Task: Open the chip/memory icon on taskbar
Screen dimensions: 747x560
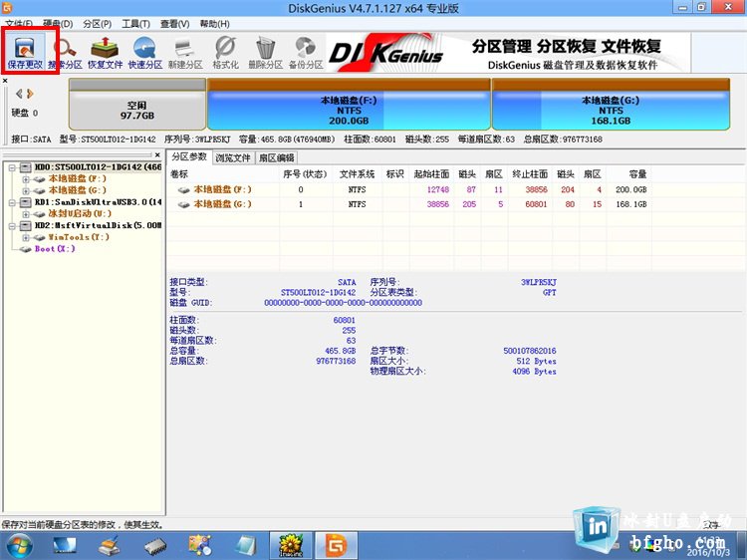Action: point(155,546)
